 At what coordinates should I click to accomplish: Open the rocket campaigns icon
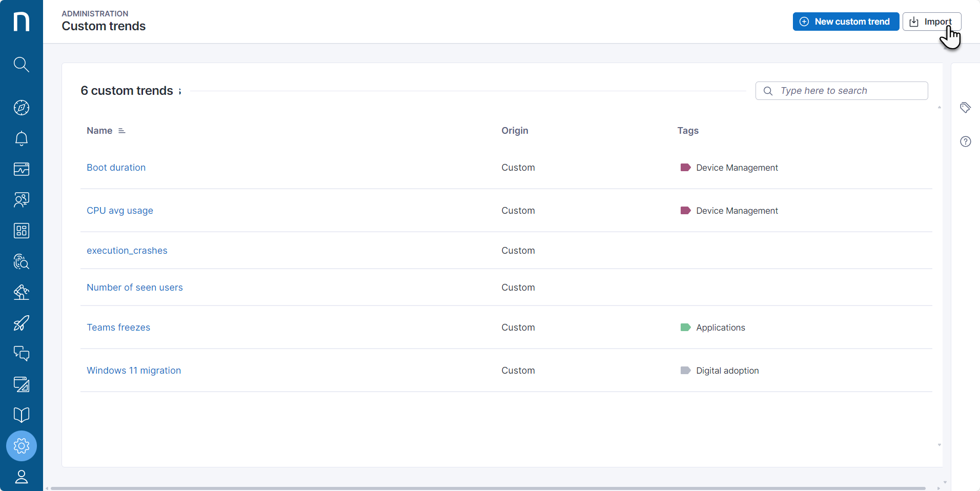click(x=21, y=323)
